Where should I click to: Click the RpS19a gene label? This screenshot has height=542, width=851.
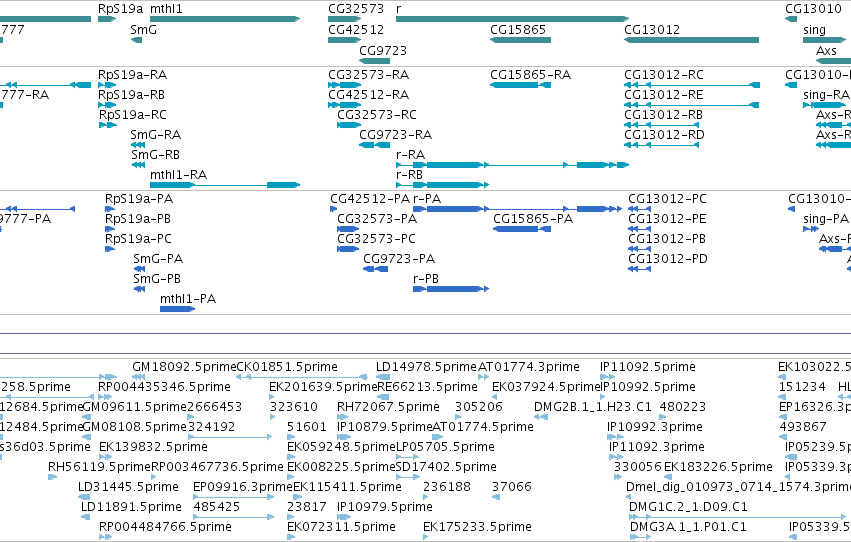coord(120,9)
